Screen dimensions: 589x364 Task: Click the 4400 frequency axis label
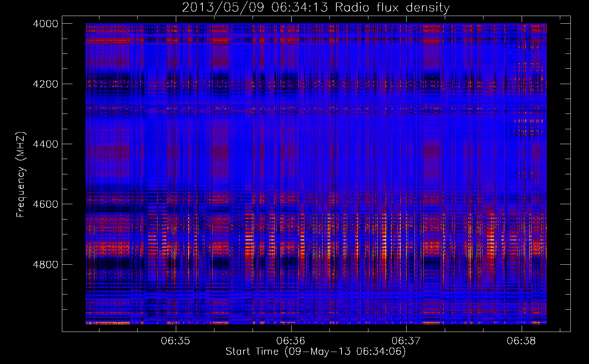(x=46, y=144)
